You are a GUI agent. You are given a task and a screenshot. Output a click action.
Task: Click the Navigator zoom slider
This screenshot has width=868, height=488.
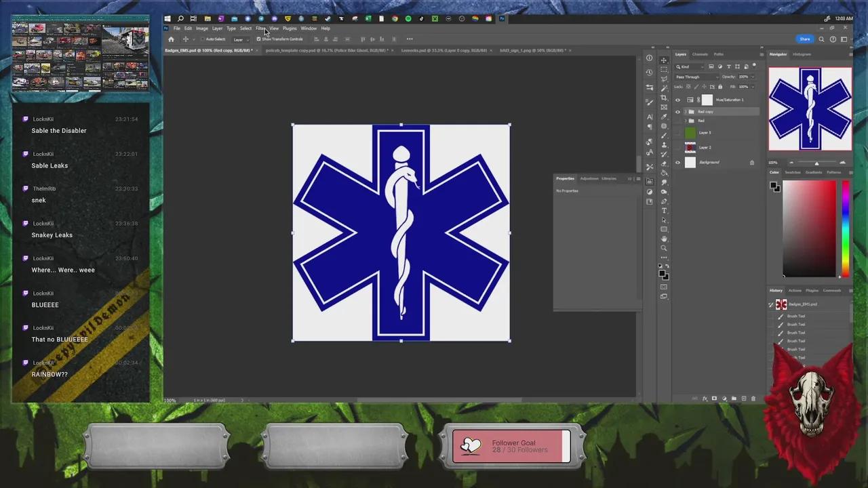[x=817, y=163]
